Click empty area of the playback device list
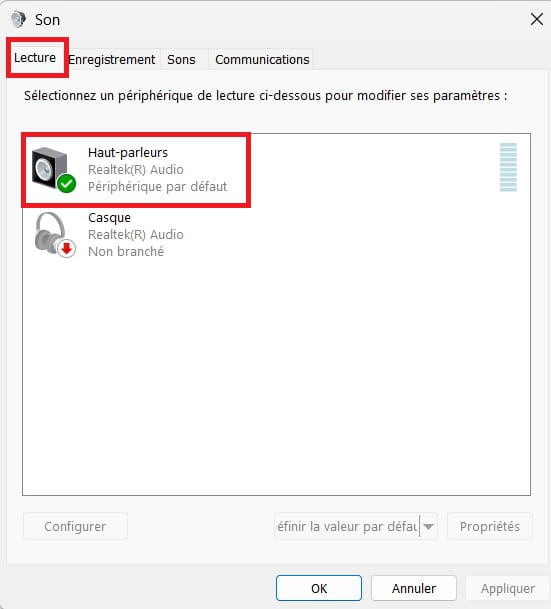This screenshot has width=551, height=609. coord(276,369)
